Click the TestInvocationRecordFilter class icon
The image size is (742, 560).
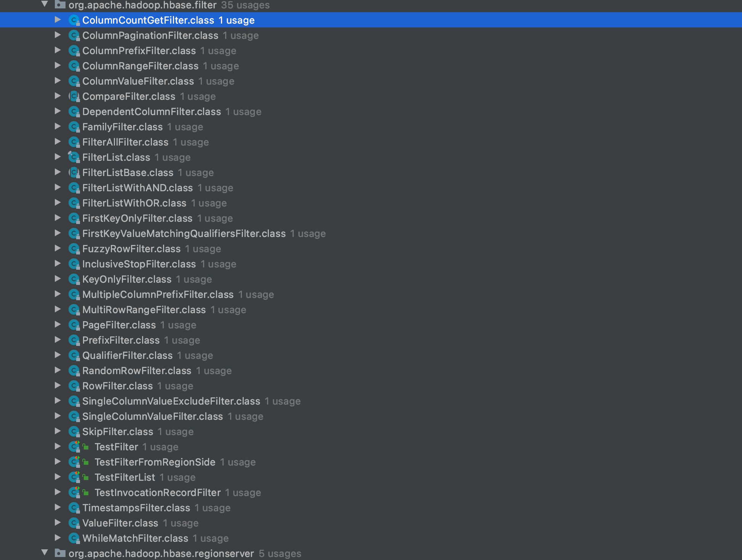coord(74,493)
